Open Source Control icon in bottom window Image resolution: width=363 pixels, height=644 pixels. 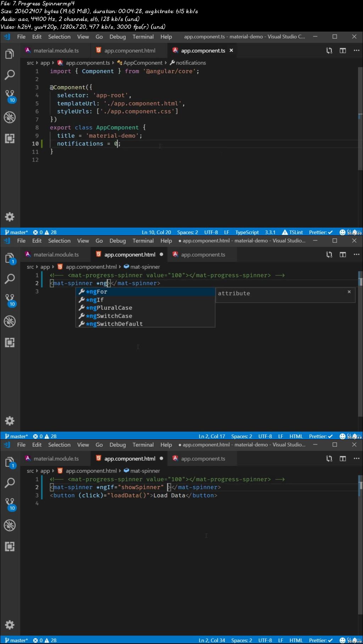pos(10,504)
